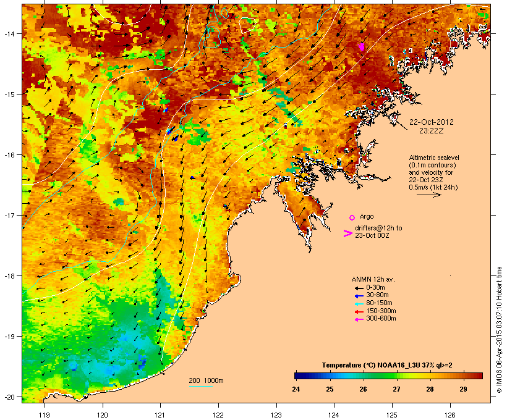Click the longitude axis label '123'
Screen dimensions: 507x420
point(276,415)
